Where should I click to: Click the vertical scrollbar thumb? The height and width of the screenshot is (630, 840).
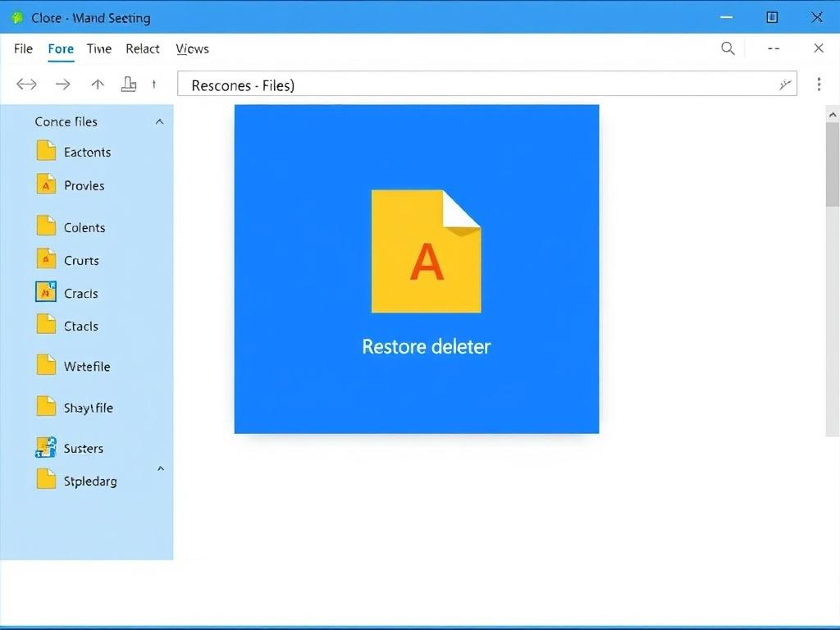[x=833, y=164]
